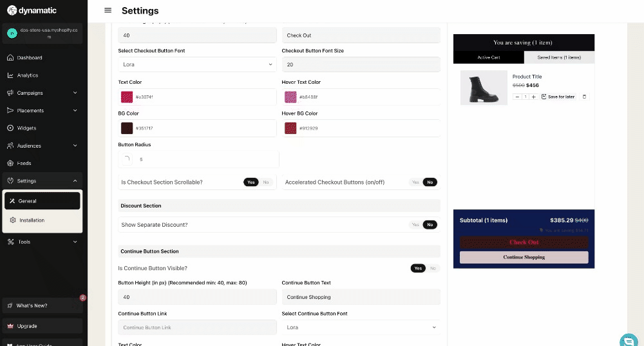The height and width of the screenshot is (346, 644).
Task: Enable Accelerated Checkout Buttons with Yes
Action: pyautogui.click(x=415, y=182)
